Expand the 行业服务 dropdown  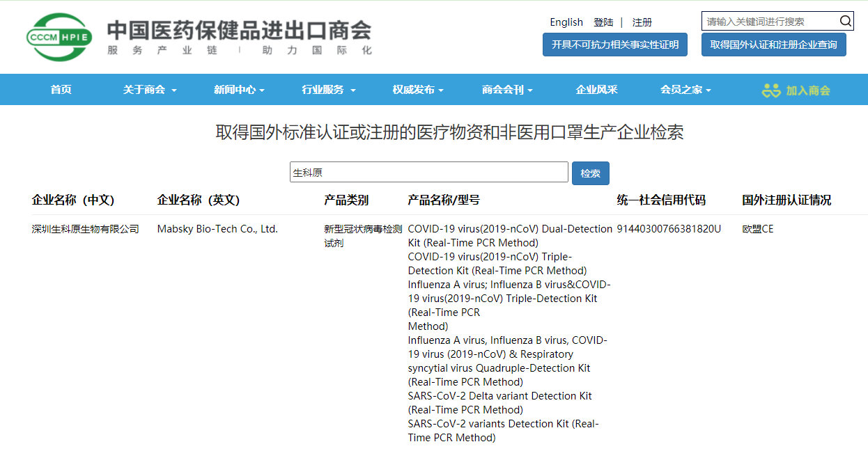pyautogui.click(x=328, y=90)
